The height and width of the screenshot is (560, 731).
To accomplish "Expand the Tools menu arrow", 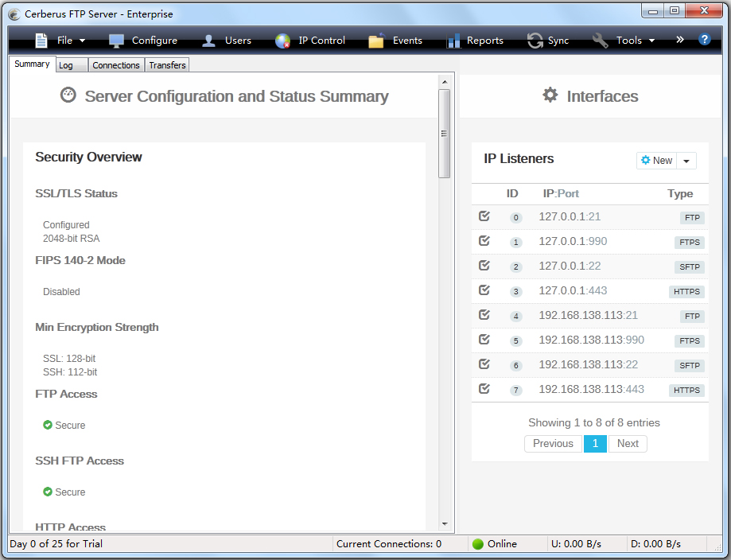I will coord(651,41).
